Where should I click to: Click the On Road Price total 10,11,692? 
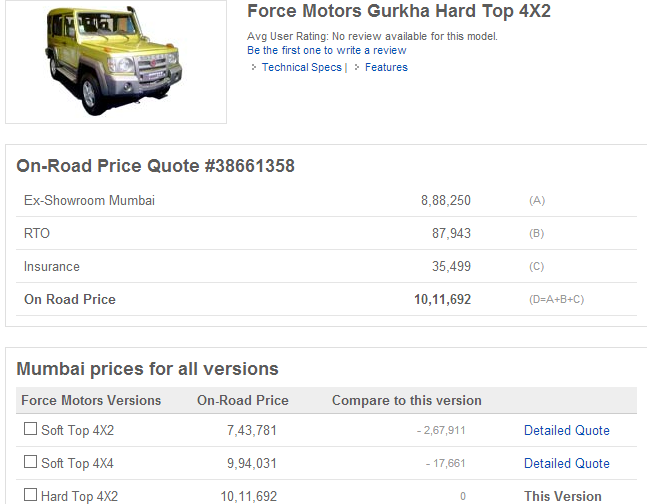point(442,299)
